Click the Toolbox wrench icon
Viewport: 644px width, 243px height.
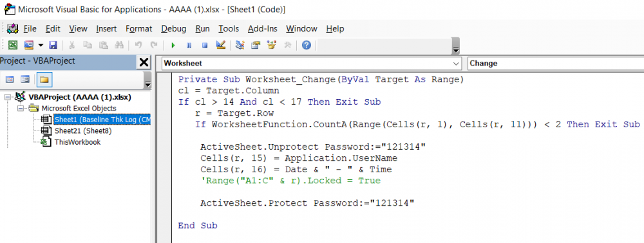[x=287, y=45]
